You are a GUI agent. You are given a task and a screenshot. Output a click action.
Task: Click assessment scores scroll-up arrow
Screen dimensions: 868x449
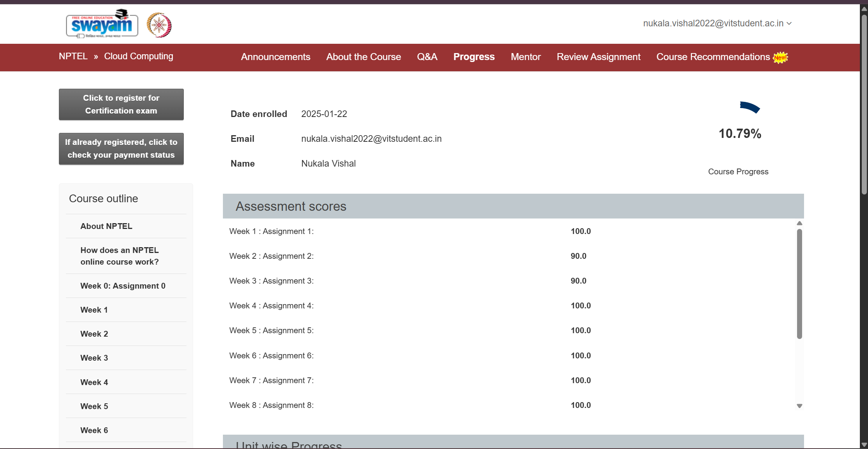click(x=799, y=223)
